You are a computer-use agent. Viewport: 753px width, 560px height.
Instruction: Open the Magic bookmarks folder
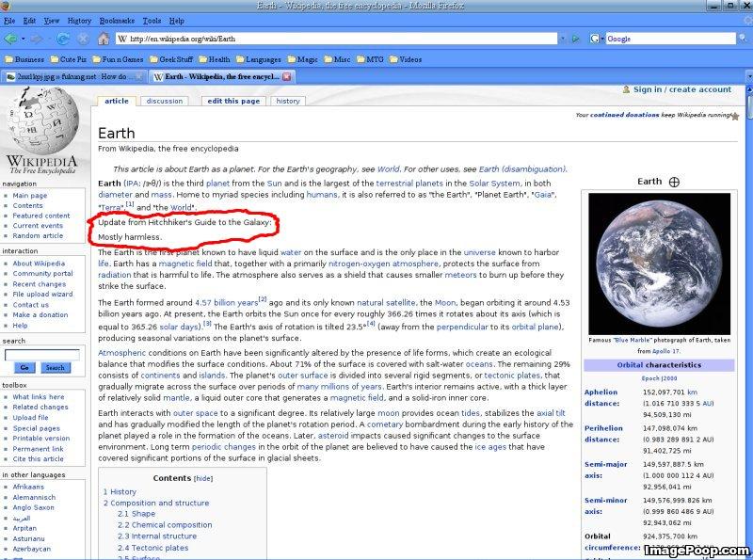coord(302,59)
